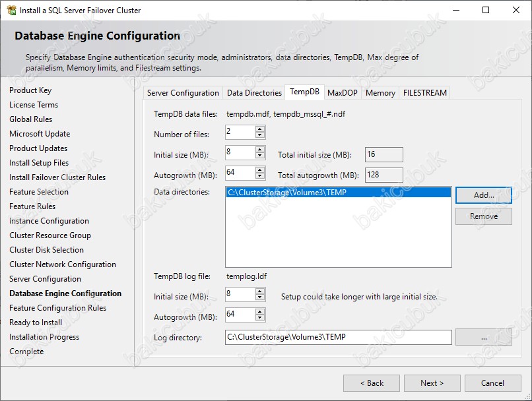
Task: Remove the selected data directory
Action: [483, 216]
